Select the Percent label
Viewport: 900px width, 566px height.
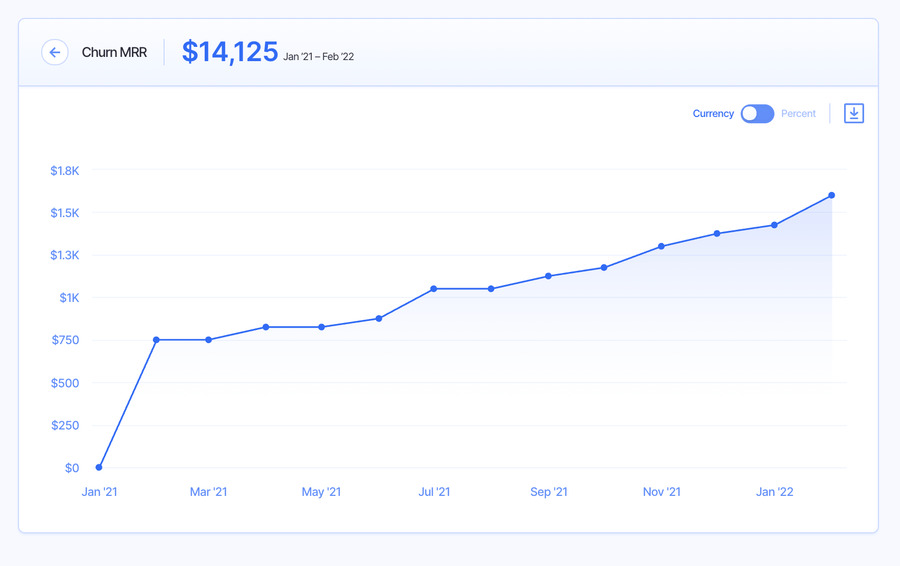point(798,114)
